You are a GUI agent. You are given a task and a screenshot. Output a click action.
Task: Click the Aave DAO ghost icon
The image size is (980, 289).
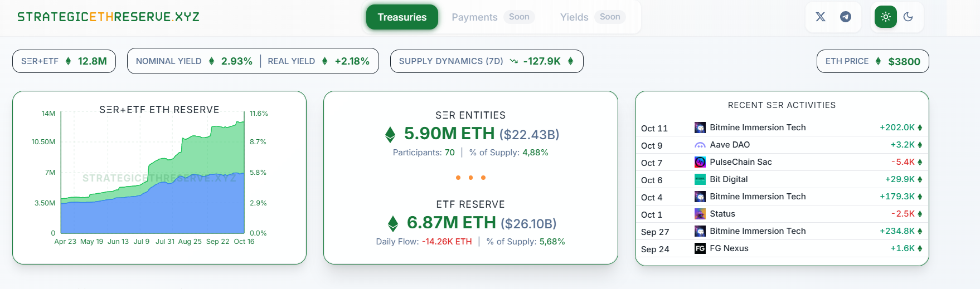[x=700, y=145]
